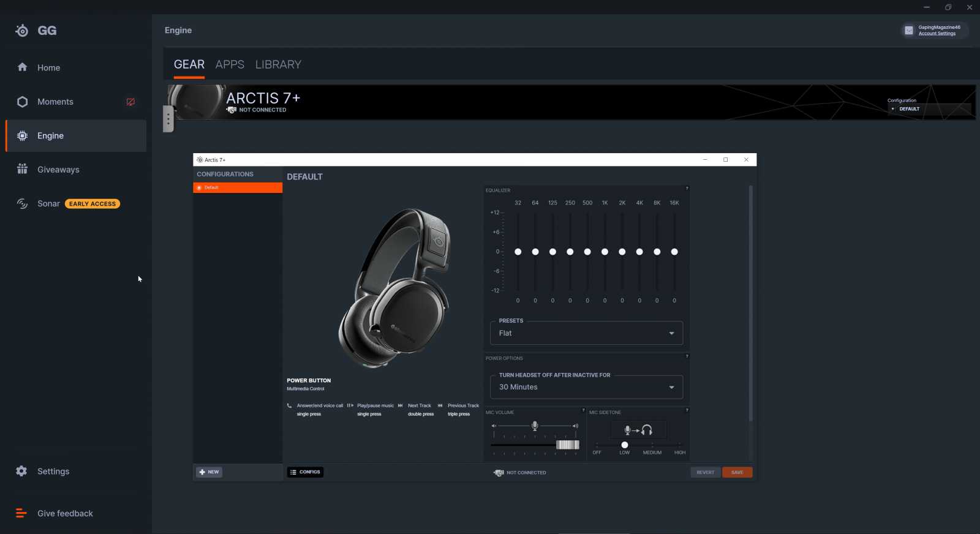Click the 125 Hz equalizer slider knob

click(552, 252)
